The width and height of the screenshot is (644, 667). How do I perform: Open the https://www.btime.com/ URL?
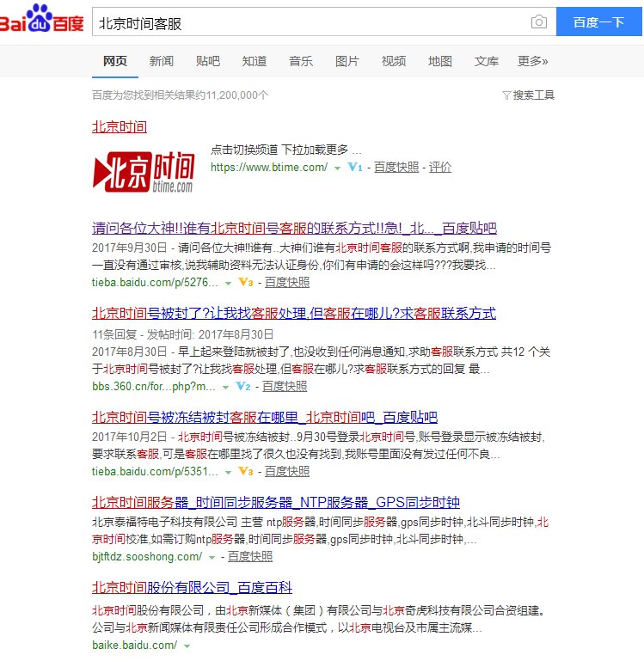(x=269, y=167)
